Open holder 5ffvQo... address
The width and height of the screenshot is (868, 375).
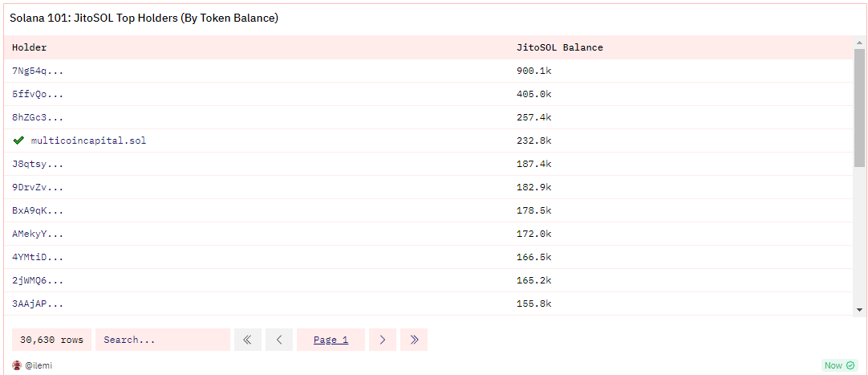(x=38, y=94)
